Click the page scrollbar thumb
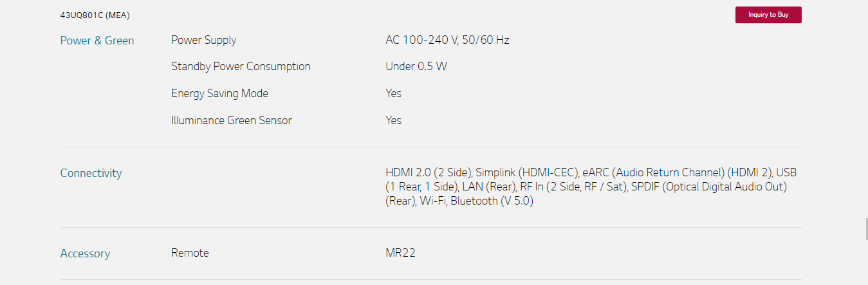Viewport: 868px width, 285px height. tap(865, 228)
